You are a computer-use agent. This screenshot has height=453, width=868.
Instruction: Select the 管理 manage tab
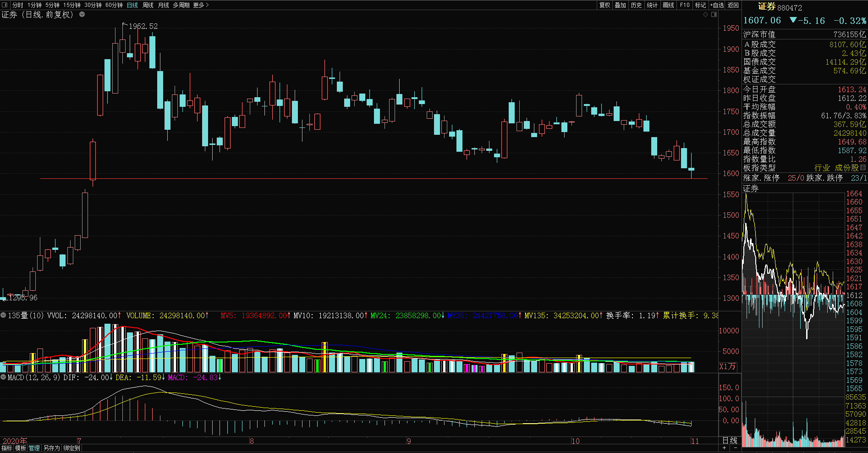[x=34, y=448]
